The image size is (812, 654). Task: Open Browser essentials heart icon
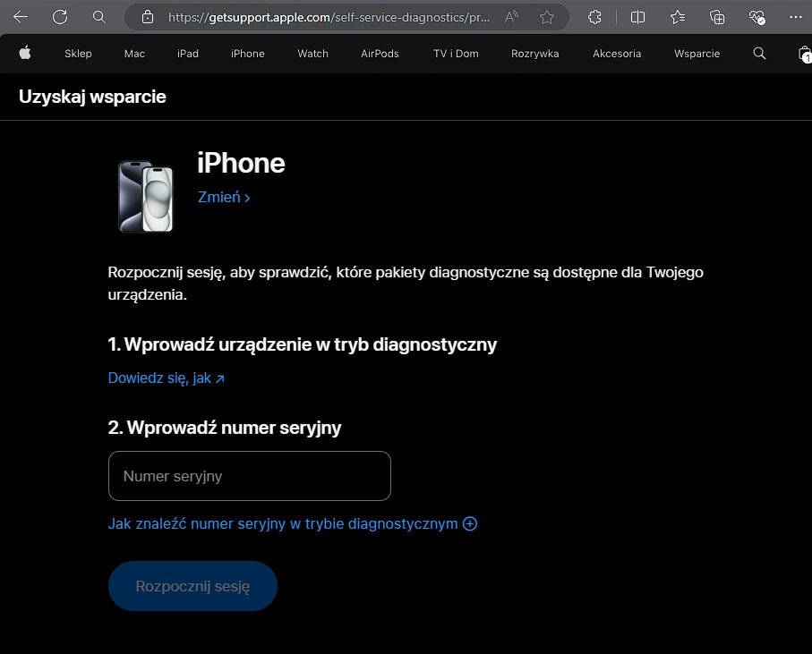pyautogui.click(x=756, y=17)
